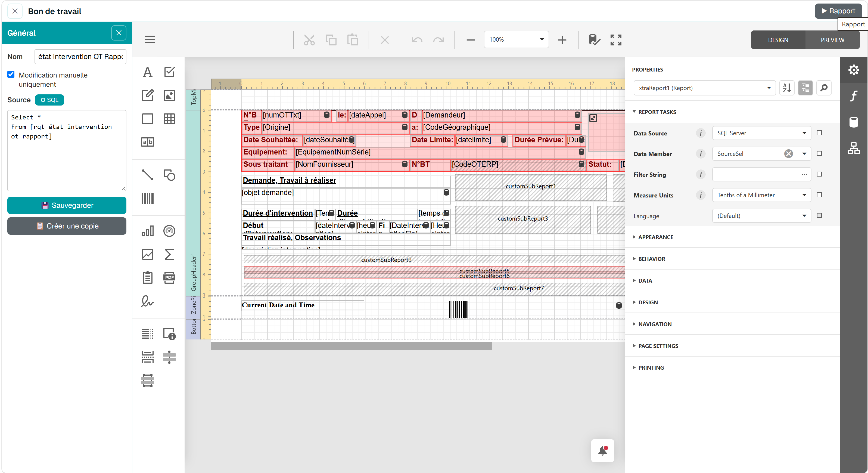Select the Picture Box control tool
868x473 pixels.
click(x=169, y=95)
